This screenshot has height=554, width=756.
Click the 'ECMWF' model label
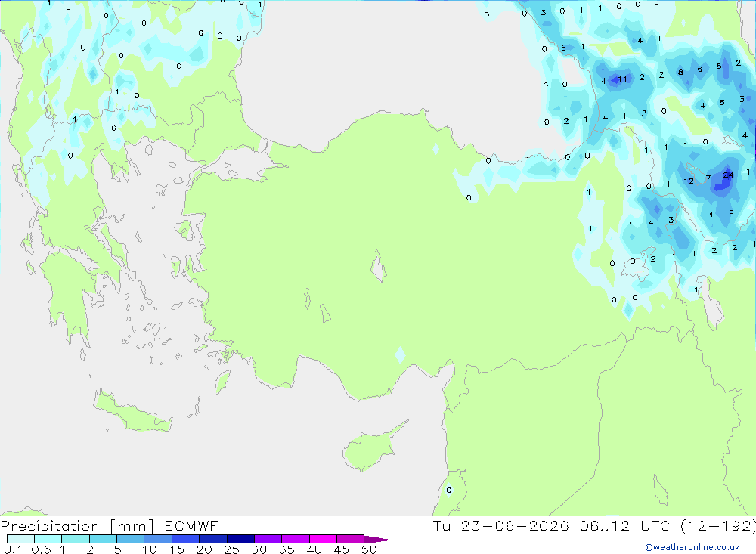[191, 525]
